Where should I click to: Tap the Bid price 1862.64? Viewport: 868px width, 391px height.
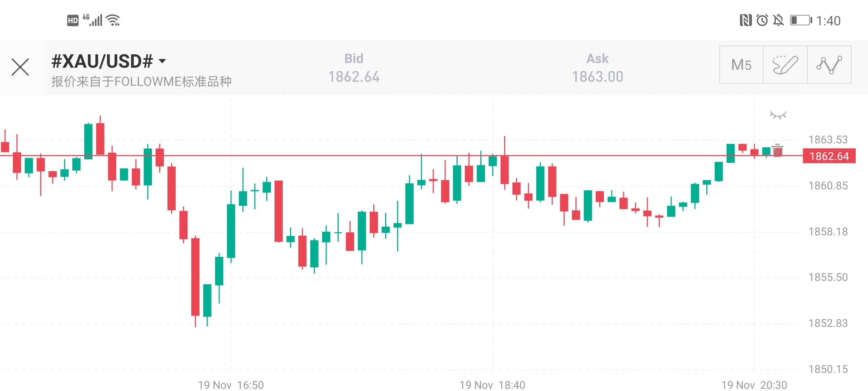pyautogui.click(x=354, y=76)
